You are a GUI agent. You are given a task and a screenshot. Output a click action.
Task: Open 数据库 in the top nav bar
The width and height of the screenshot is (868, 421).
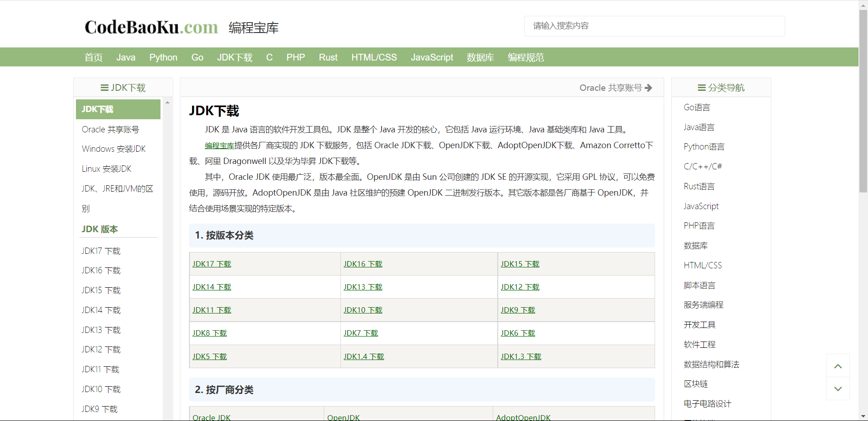(x=480, y=57)
